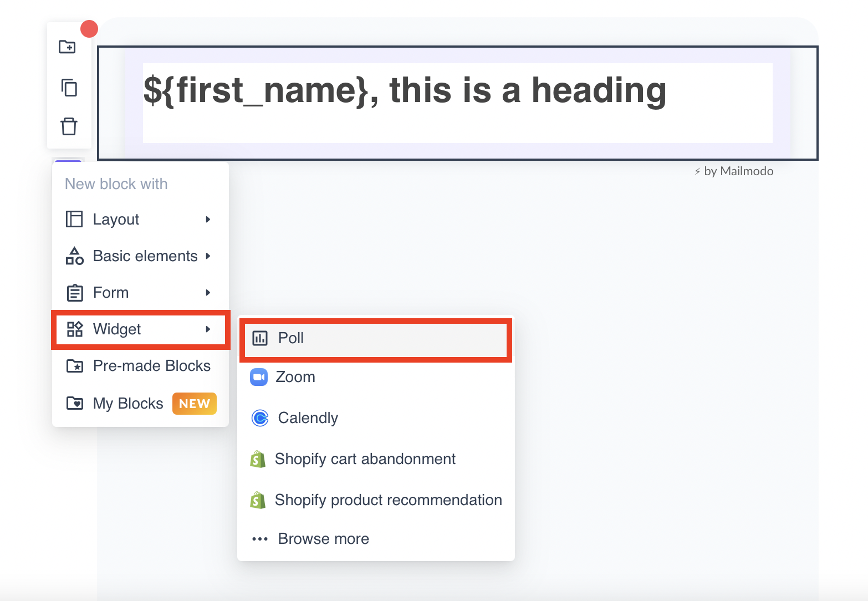Choose My Blocks from the menu
Viewport: 868px width, 601px height.
[x=140, y=403]
